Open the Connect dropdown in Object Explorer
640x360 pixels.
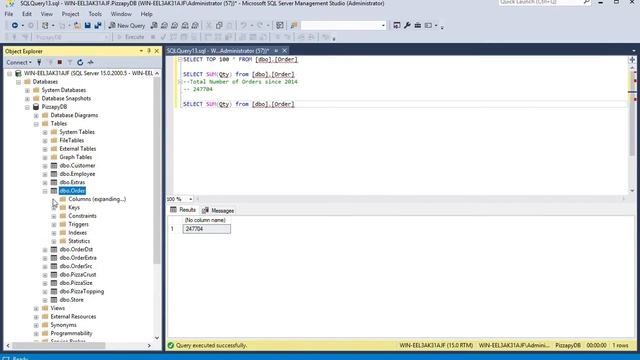(x=19, y=62)
